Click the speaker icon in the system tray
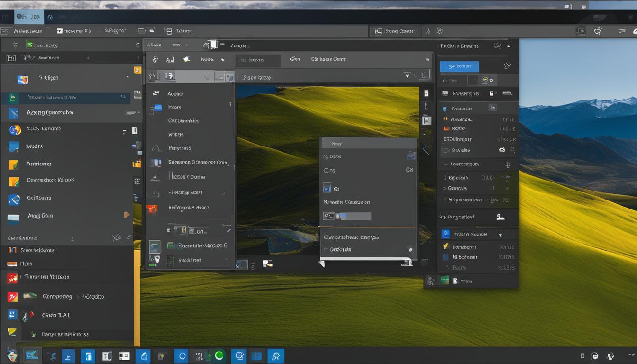The height and width of the screenshot is (364, 637). (610, 355)
